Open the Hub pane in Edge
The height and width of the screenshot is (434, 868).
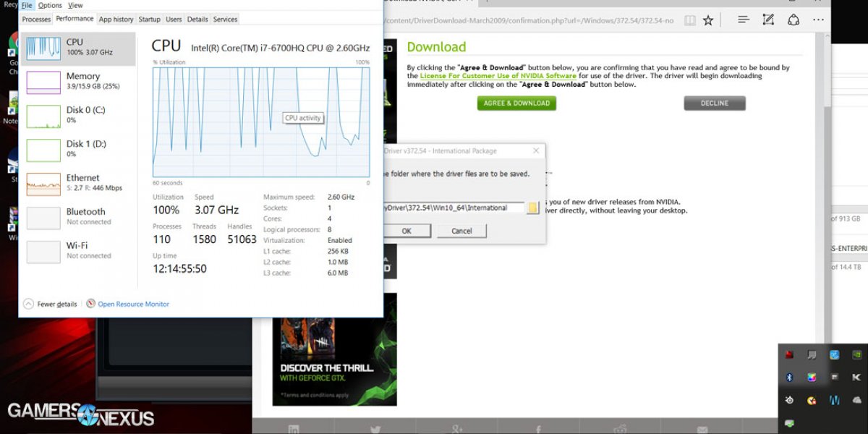(744, 20)
